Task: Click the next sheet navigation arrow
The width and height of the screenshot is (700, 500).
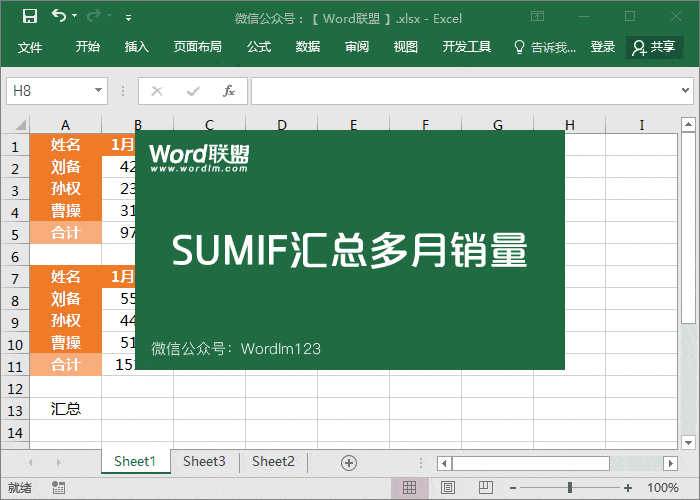Action: click(58, 462)
